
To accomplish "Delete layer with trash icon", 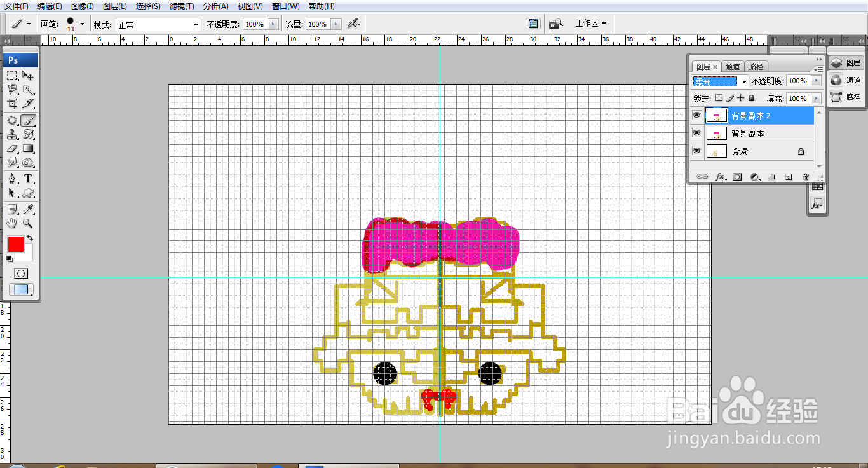I will (x=806, y=177).
